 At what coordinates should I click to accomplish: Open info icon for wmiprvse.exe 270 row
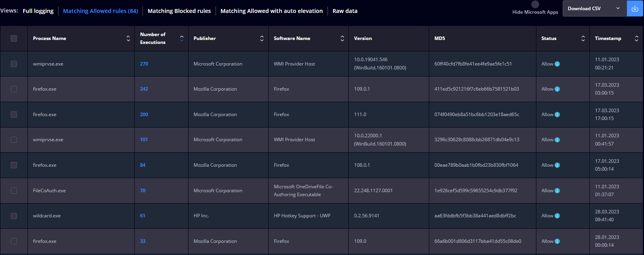pyautogui.click(x=557, y=64)
